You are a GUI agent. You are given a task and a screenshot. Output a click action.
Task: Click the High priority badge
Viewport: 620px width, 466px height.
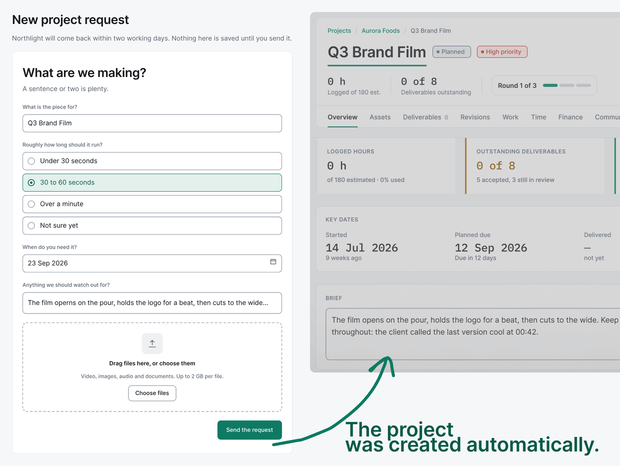click(x=502, y=52)
